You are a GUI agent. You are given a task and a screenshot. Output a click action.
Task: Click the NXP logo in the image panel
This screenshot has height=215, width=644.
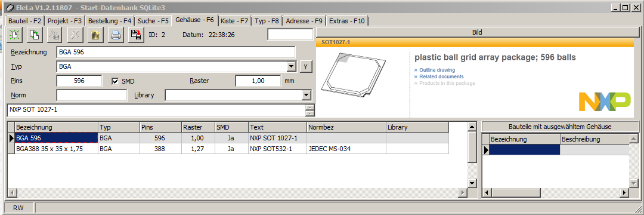point(604,102)
